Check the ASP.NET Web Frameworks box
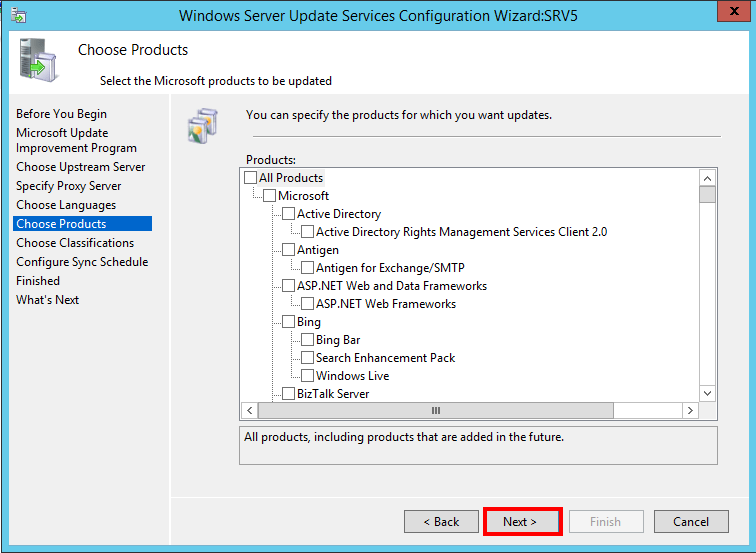The height and width of the screenshot is (553, 756). tap(307, 304)
